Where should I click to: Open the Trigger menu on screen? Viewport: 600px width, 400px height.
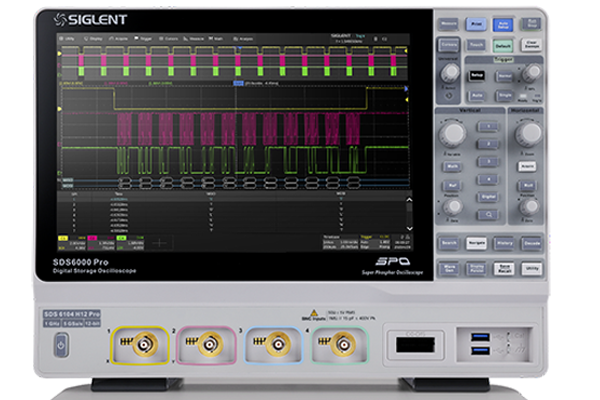143,39
